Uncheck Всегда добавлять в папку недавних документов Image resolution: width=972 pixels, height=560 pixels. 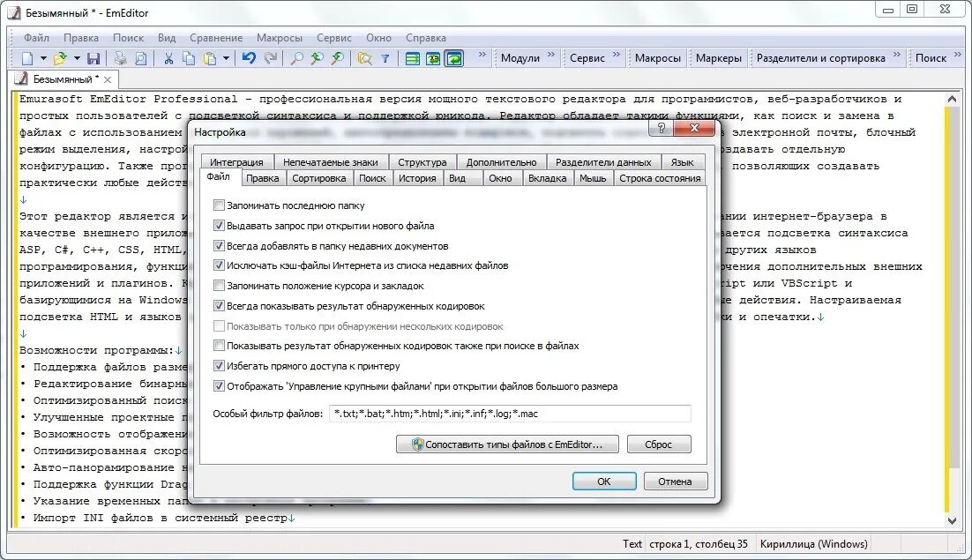219,246
